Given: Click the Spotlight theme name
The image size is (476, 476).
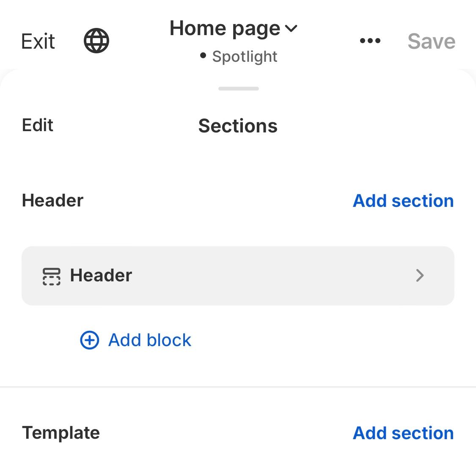Looking at the screenshot, I should click(x=245, y=56).
